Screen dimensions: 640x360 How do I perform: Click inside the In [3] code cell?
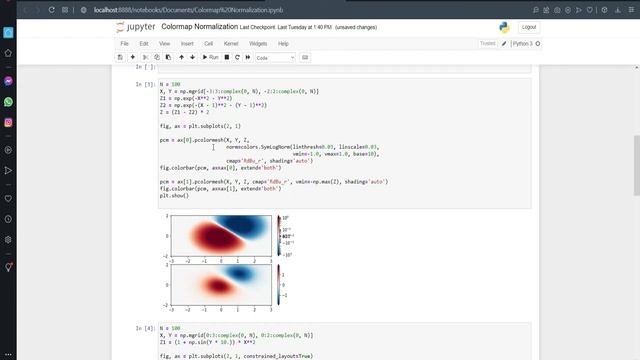point(344,143)
